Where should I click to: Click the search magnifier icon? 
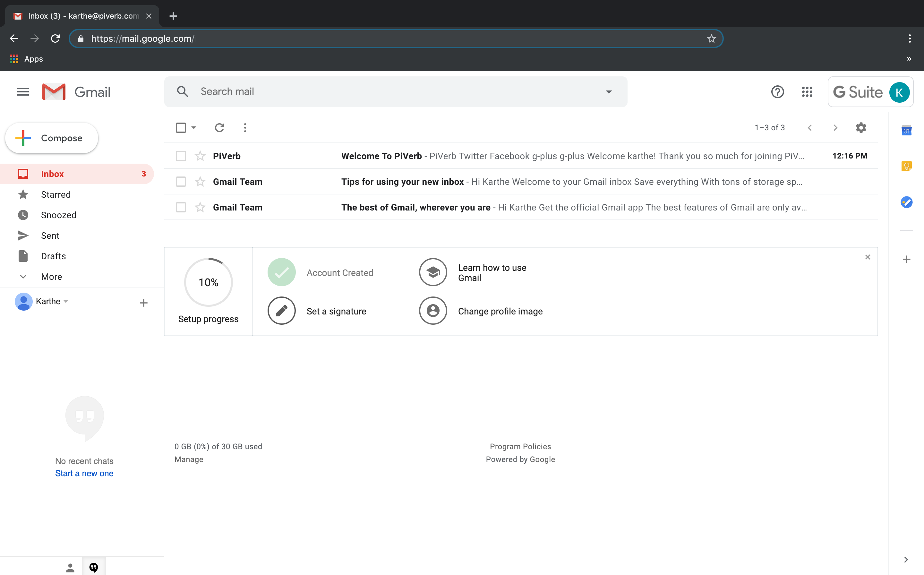tap(183, 92)
